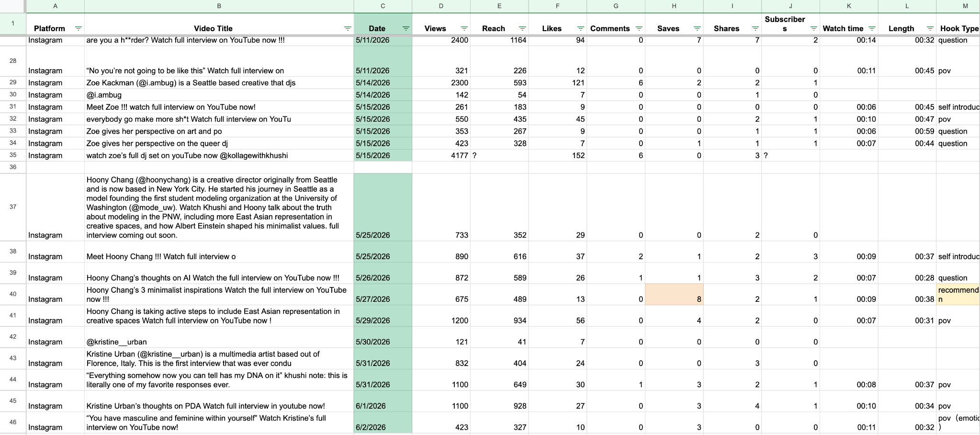Select "Meet Zoe !!!" video title cell
Viewport: 980px width, 435px height.
pyautogui.click(x=219, y=107)
